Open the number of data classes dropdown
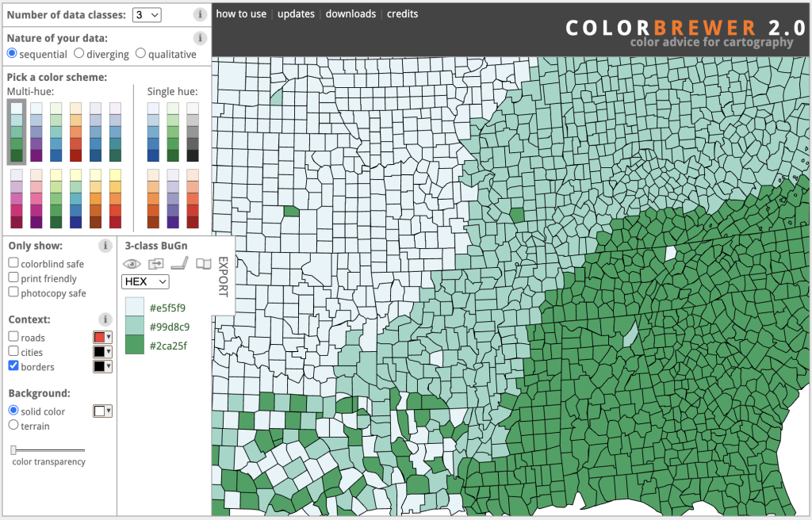The width and height of the screenshot is (812, 520). (x=147, y=15)
